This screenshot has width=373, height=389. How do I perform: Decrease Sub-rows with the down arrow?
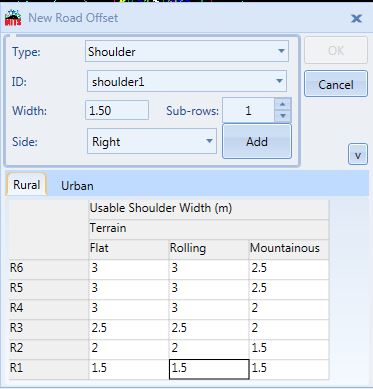[283, 116]
